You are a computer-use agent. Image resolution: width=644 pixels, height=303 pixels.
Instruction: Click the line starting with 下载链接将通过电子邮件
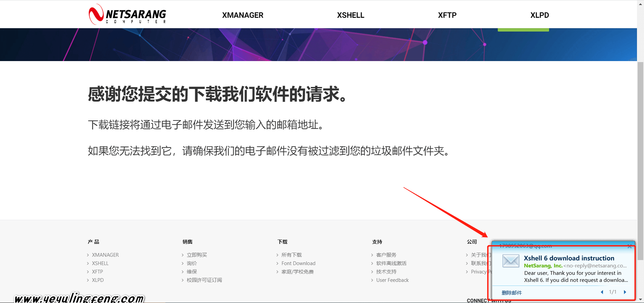(206, 125)
